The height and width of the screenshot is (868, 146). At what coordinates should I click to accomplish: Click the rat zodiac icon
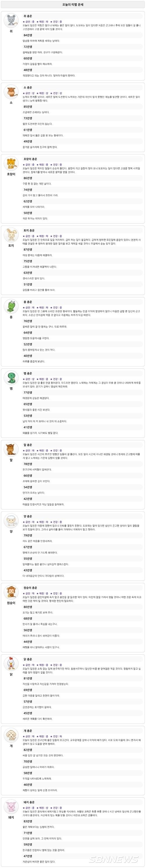point(11,21)
